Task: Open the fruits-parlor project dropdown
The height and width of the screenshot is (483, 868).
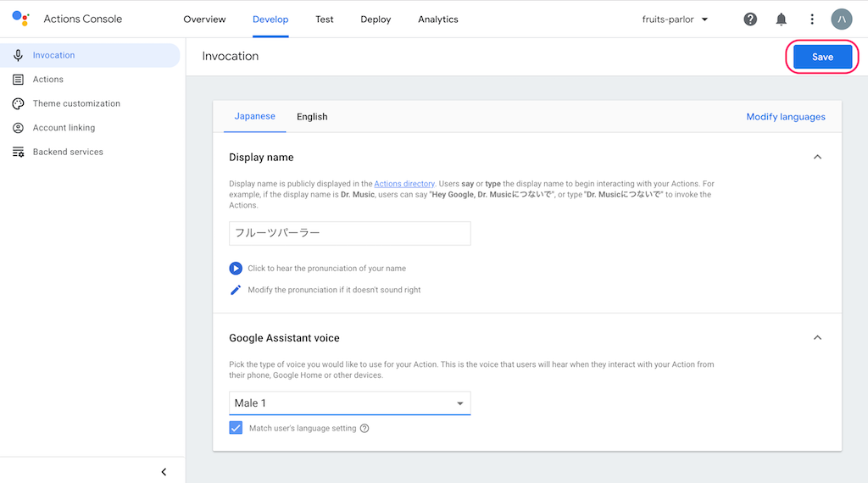Action: [x=675, y=19]
